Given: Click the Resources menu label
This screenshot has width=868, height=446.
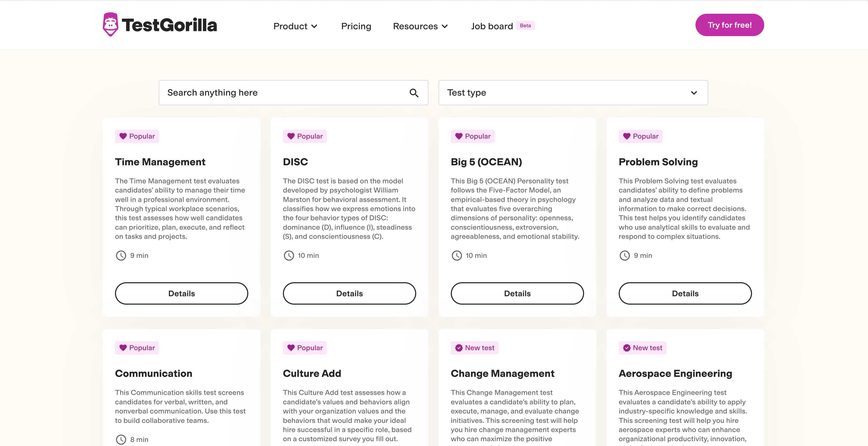Looking at the screenshot, I should pos(415,26).
